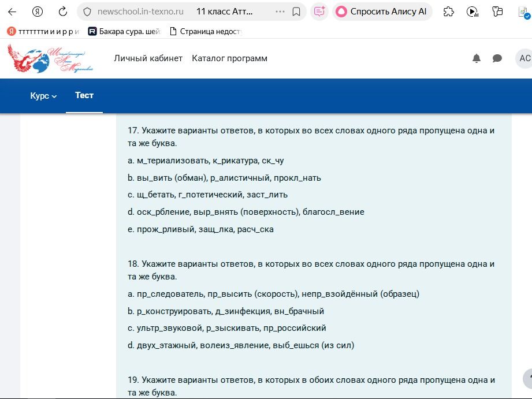
Task: Click the school logo with dove
Action: (50, 58)
